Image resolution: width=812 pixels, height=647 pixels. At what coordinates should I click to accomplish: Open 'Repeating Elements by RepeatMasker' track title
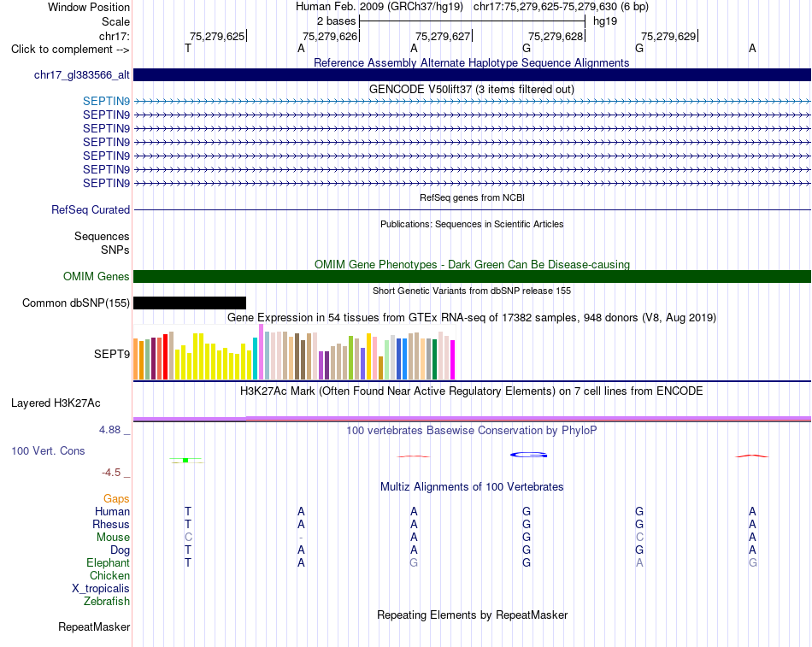coord(472,615)
